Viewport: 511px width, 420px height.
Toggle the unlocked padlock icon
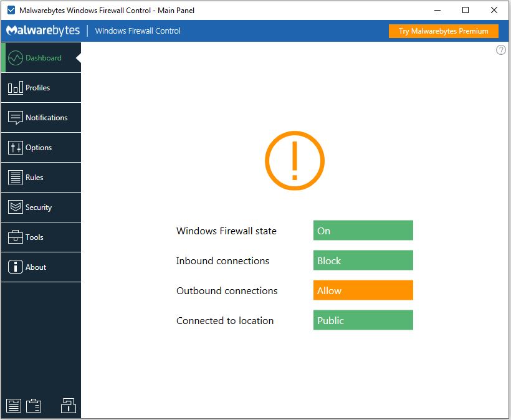69,406
